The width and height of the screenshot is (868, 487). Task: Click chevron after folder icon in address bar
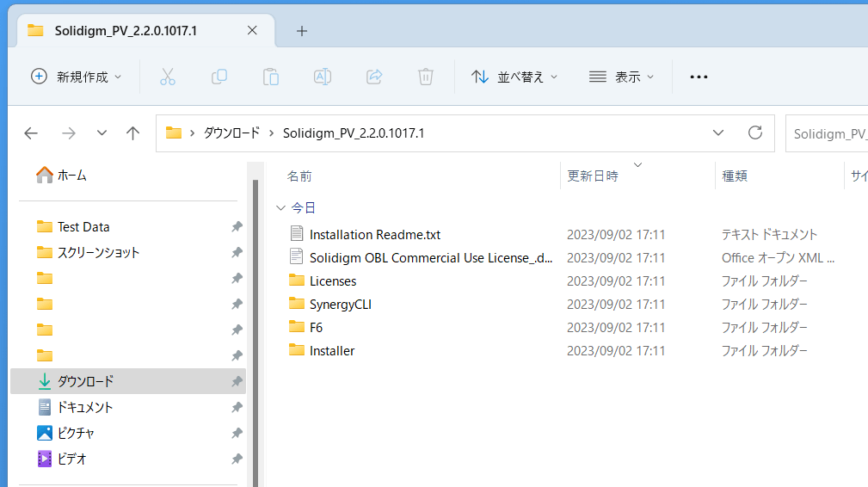tap(192, 133)
